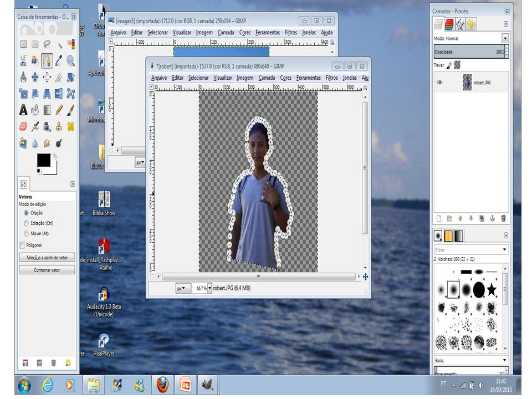This screenshot has height=399, width=532.
Task: Switch to the Channels tab
Action: click(449, 24)
